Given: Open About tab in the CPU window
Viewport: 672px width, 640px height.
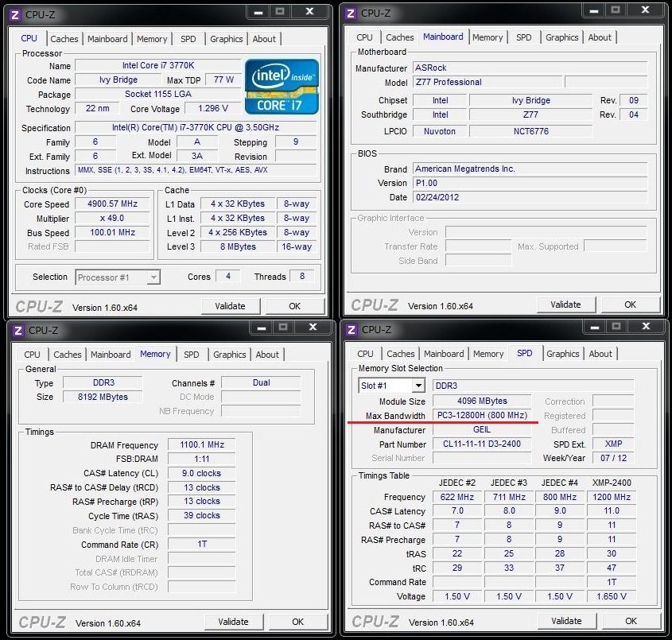Looking at the screenshot, I should click(x=264, y=39).
